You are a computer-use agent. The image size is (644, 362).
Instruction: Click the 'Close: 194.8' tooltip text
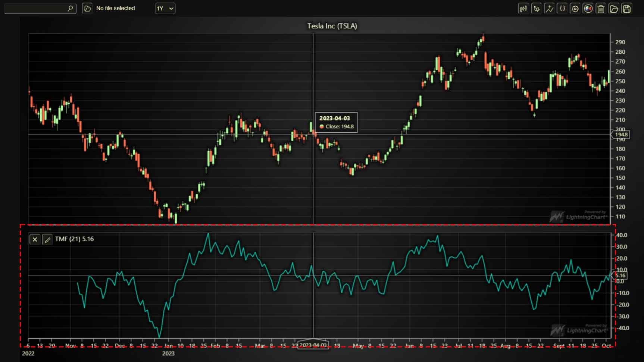pos(340,126)
